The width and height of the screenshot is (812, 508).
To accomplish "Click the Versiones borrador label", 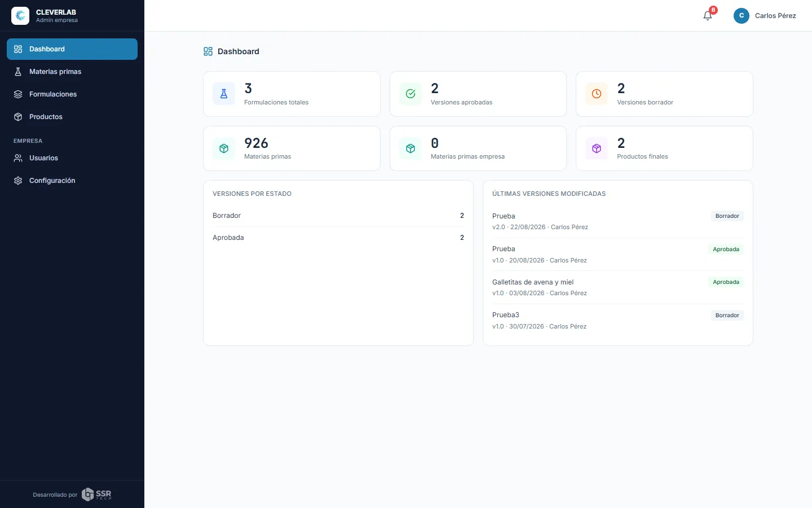I will pyautogui.click(x=645, y=102).
